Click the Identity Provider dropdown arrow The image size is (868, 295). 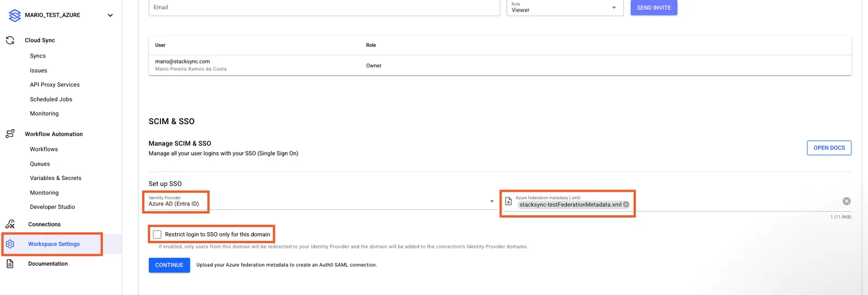point(492,201)
